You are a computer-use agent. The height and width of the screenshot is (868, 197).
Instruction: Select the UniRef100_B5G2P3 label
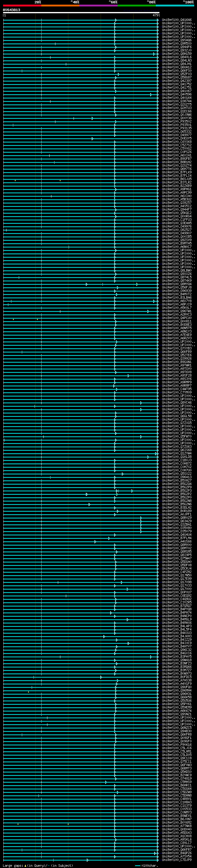coord(177,491)
